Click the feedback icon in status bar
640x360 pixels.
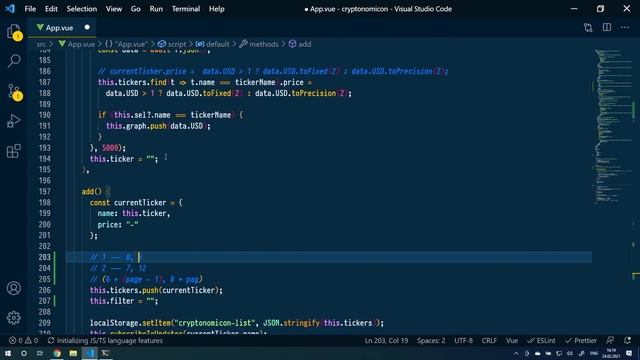610,340
